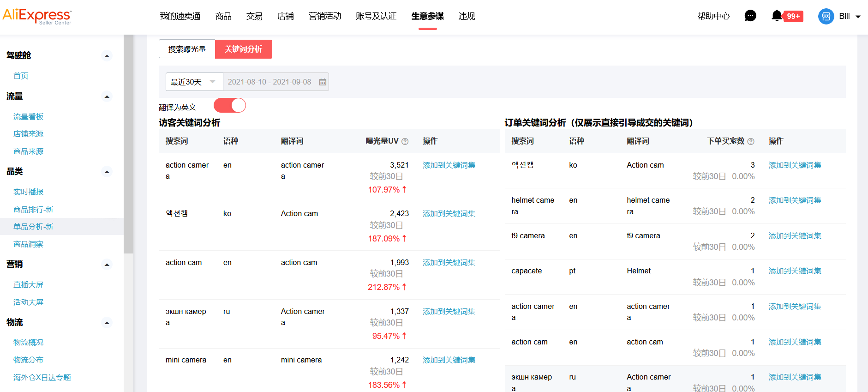Collapse the 物流 sidebar section
868x392 pixels.
click(107, 323)
